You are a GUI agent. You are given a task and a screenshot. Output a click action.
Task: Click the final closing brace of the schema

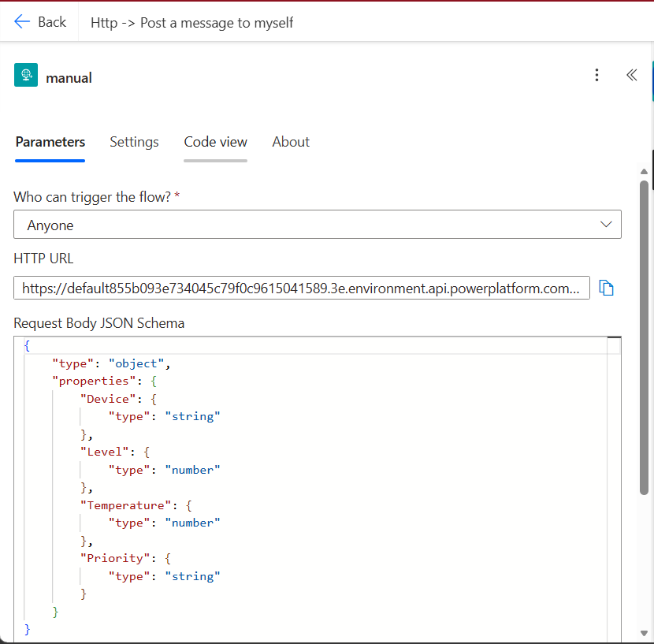pyautogui.click(x=27, y=629)
